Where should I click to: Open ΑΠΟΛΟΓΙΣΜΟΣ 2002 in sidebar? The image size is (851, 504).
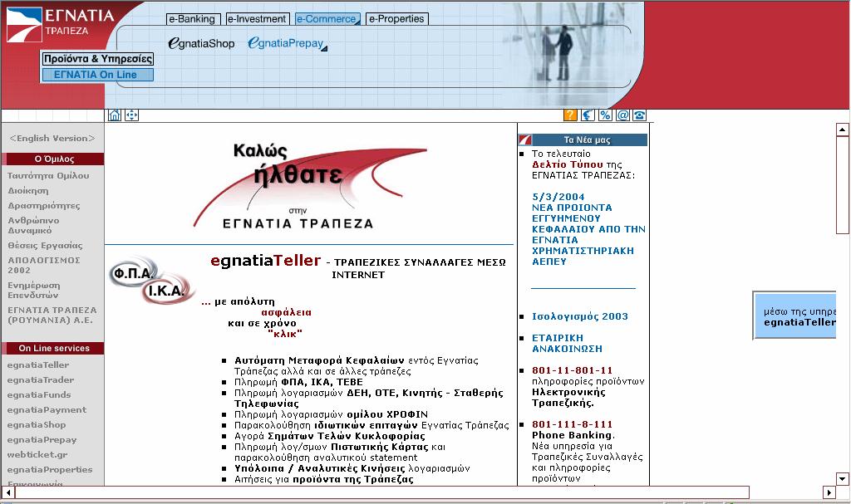tap(43, 266)
